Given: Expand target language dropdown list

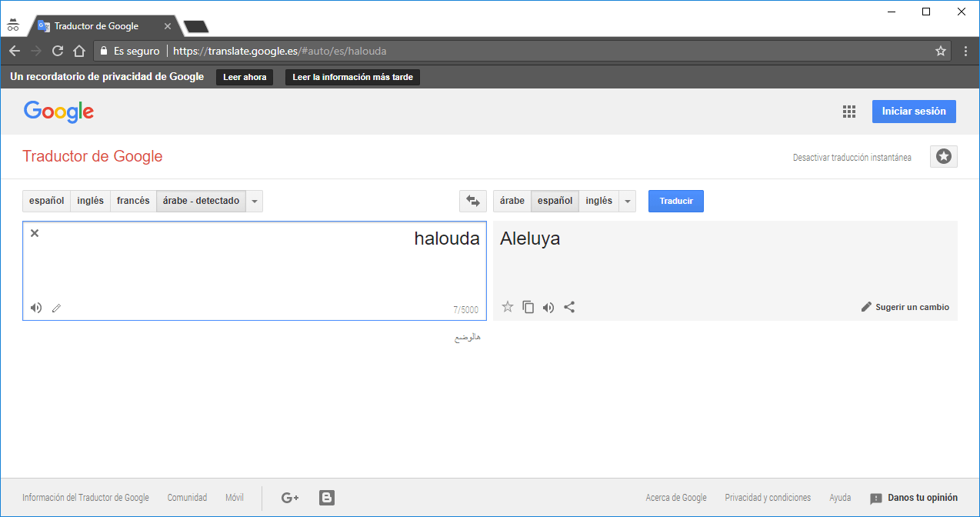Looking at the screenshot, I should (x=628, y=202).
